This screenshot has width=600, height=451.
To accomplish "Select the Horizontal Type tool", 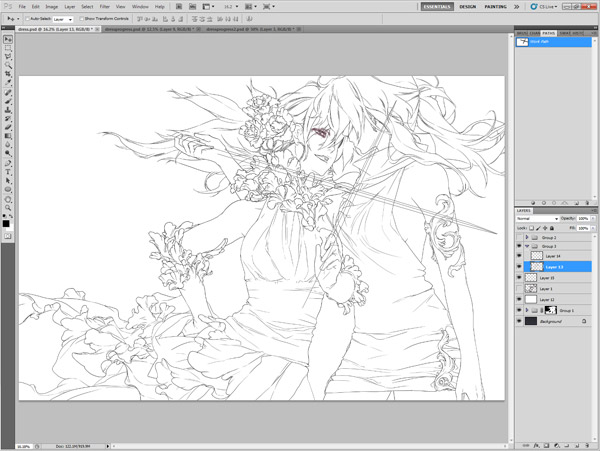I will tap(8, 172).
